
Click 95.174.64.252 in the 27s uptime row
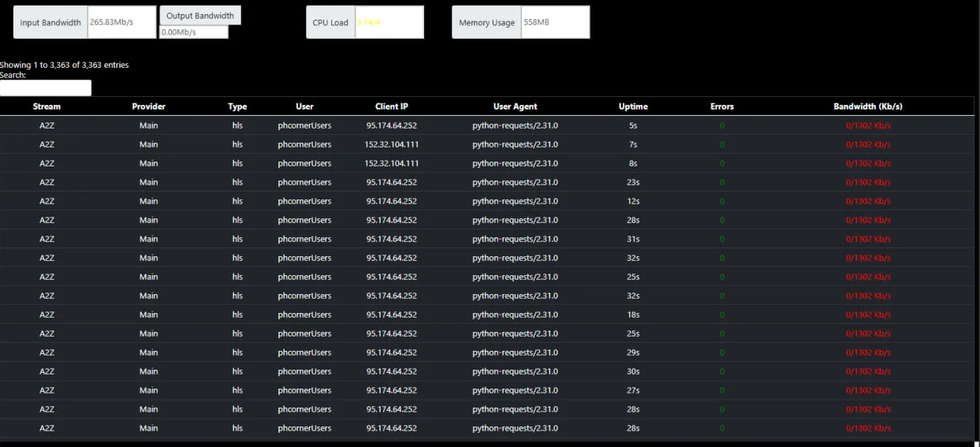pos(392,390)
